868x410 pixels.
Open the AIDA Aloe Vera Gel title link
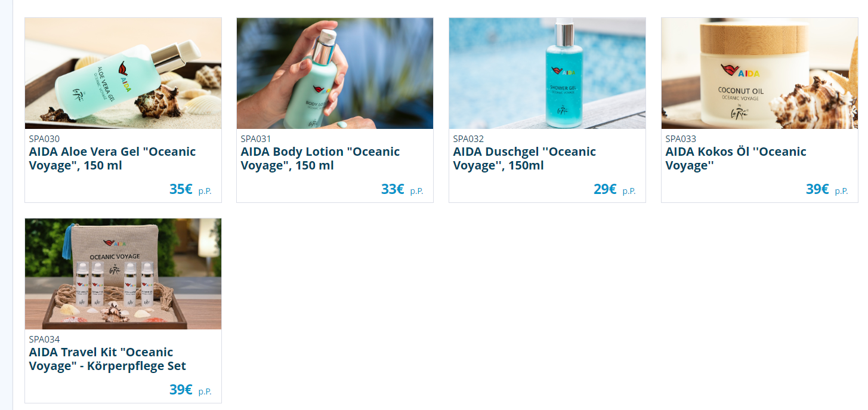pos(112,159)
